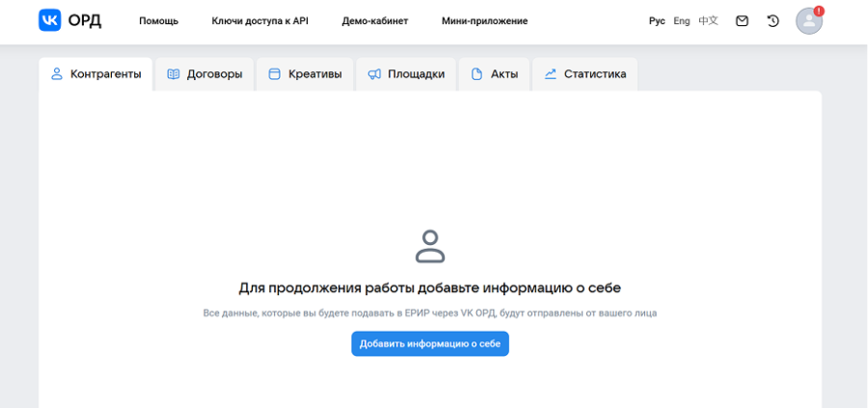Click the VK ОРД logo
This screenshot has height=408, width=868.
[x=69, y=20]
